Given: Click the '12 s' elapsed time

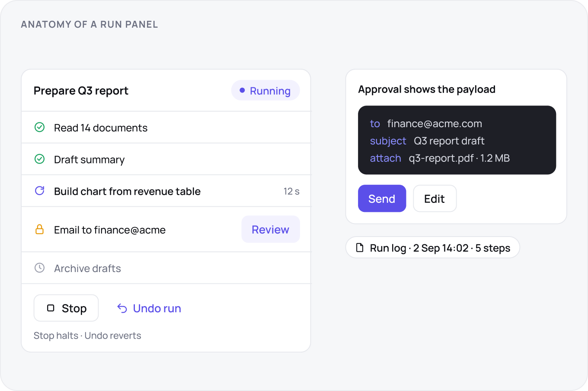Looking at the screenshot, I should coord(291,191).
